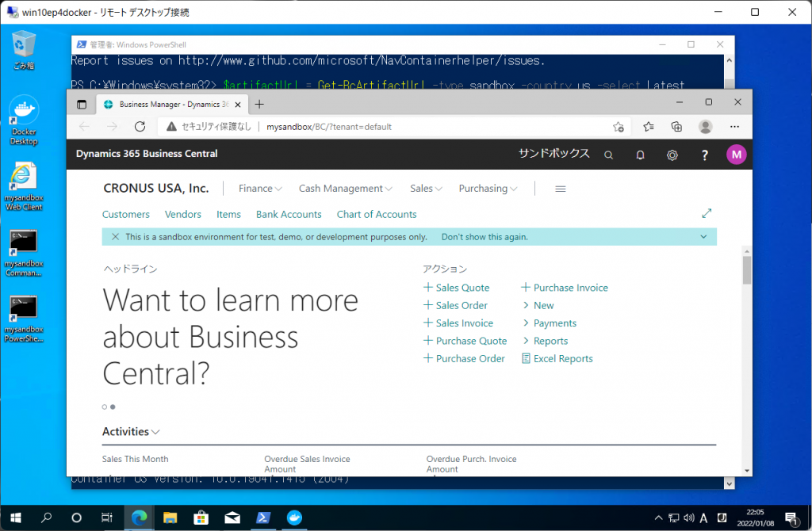Open Microsoft Store from the taskbar

click(201, 518)
